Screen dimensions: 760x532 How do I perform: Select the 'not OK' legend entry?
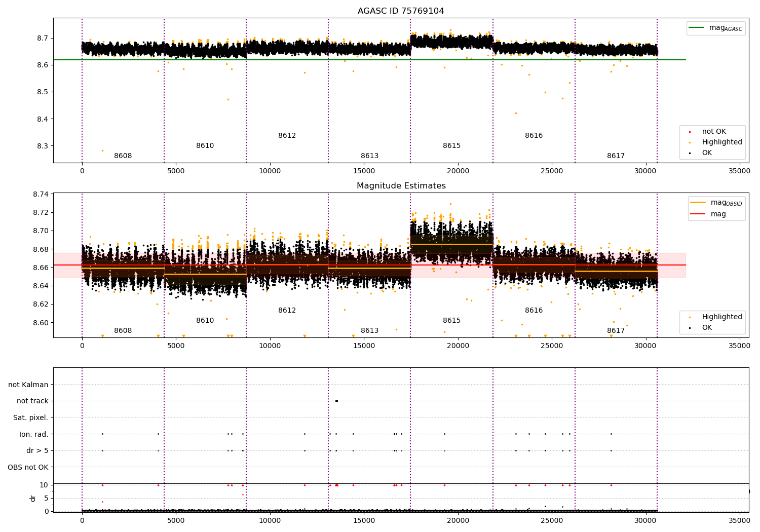pos(714,132)
